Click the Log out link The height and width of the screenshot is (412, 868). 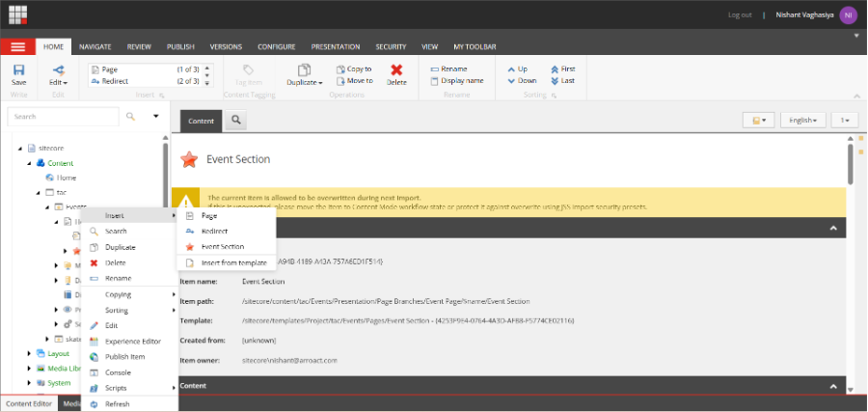(740, 14)
